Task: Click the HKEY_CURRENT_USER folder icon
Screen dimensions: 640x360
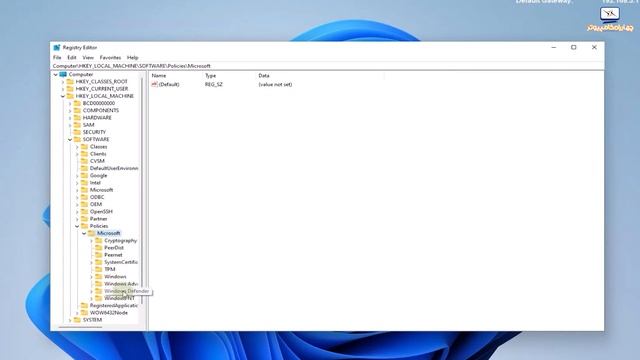Action: (70, 89)
